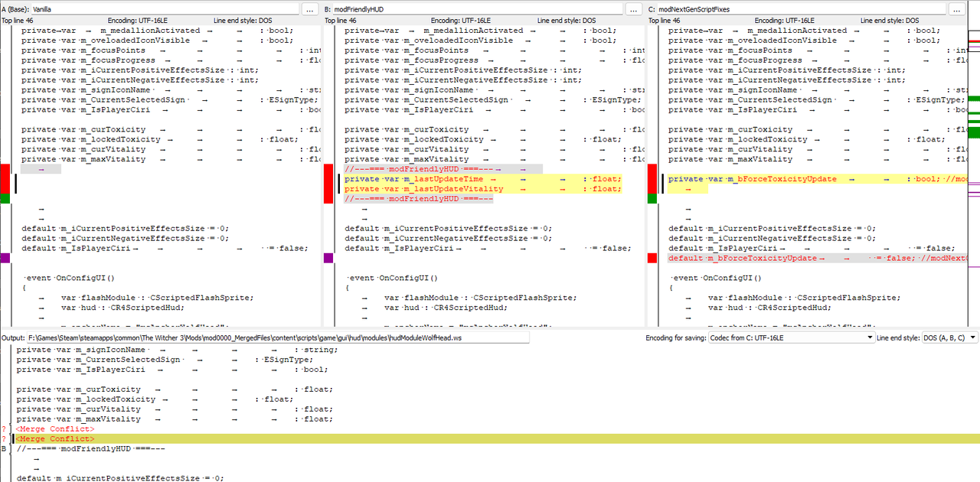
Task: Select the non-highlighted '<Merge Conflict>' line in output
Action: coord(55,429)
